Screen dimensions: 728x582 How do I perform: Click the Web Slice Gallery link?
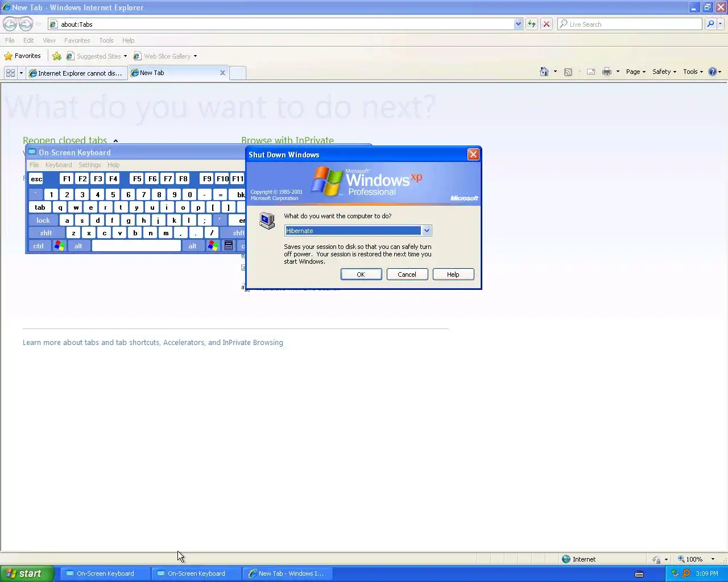coord(165,56)
